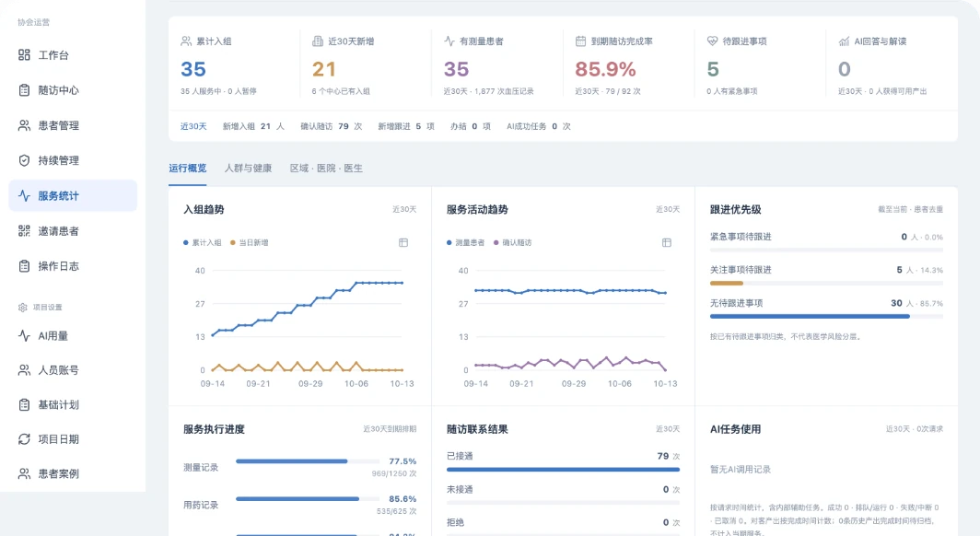The width and height of the screenshot is (980, 536).
Task: Click the 未接通 result row
Action: coord(563,493)
